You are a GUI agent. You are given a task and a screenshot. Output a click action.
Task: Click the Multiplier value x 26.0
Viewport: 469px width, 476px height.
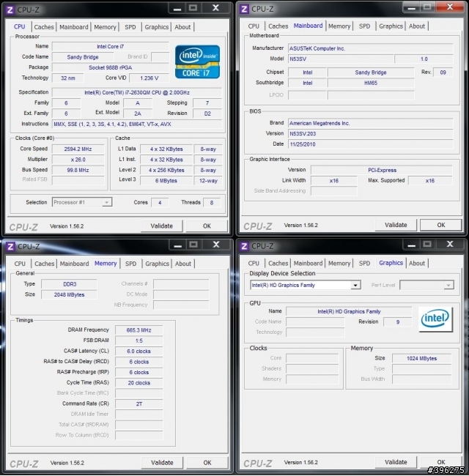tap(78, 160)
